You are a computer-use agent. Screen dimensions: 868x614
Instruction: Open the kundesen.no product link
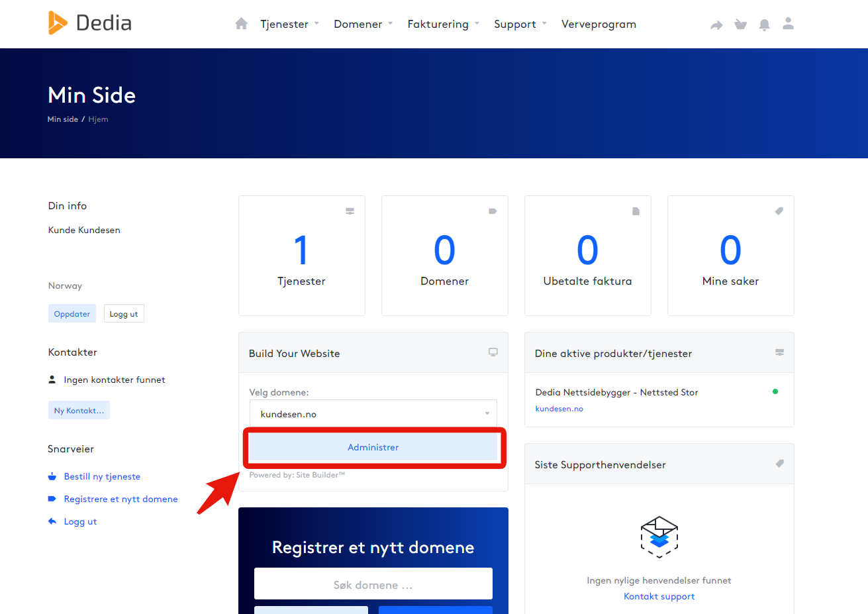[x=559, y=409]
